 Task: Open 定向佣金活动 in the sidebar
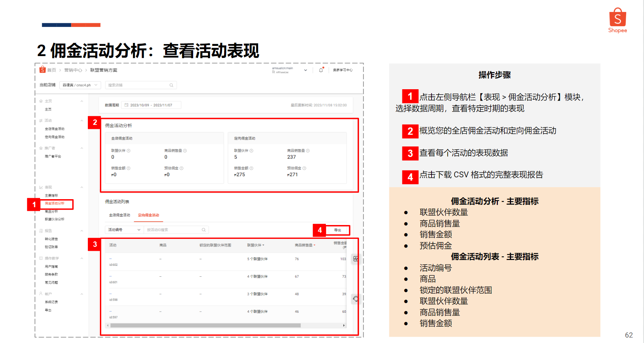[55, 137]
